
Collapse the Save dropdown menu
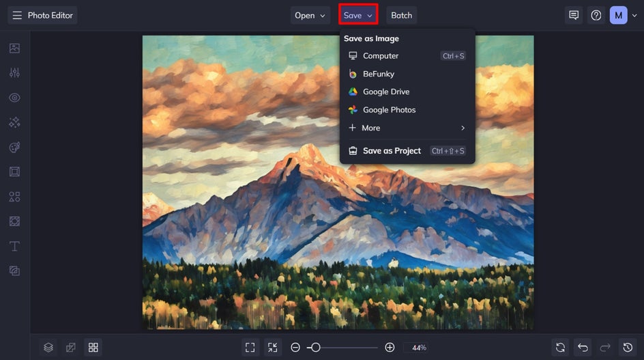358,15
